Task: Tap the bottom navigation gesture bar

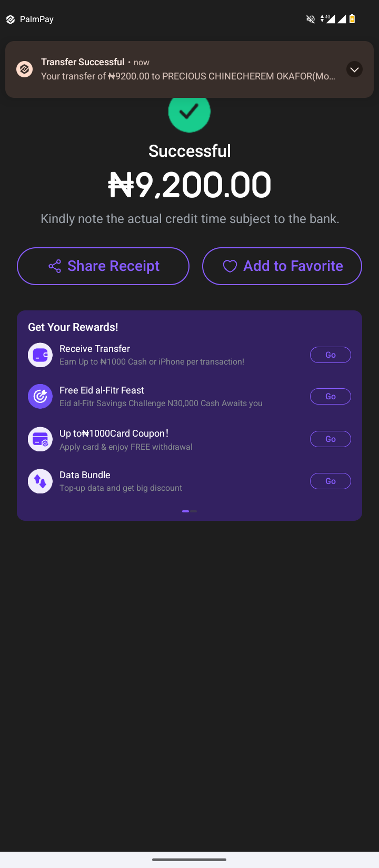Action: (189, 860)
